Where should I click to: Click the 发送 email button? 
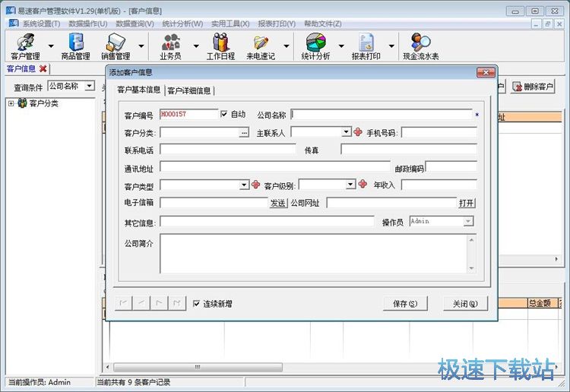(278, 203)
